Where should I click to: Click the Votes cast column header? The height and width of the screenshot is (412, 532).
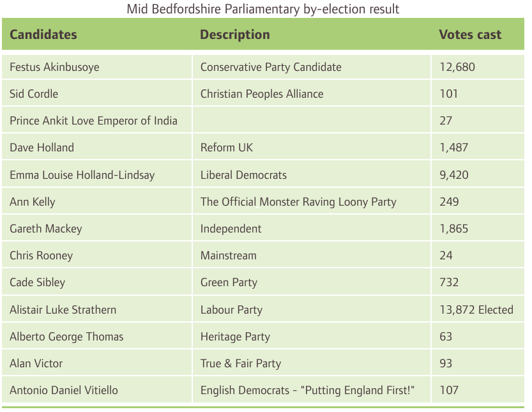tap(470, 34)
